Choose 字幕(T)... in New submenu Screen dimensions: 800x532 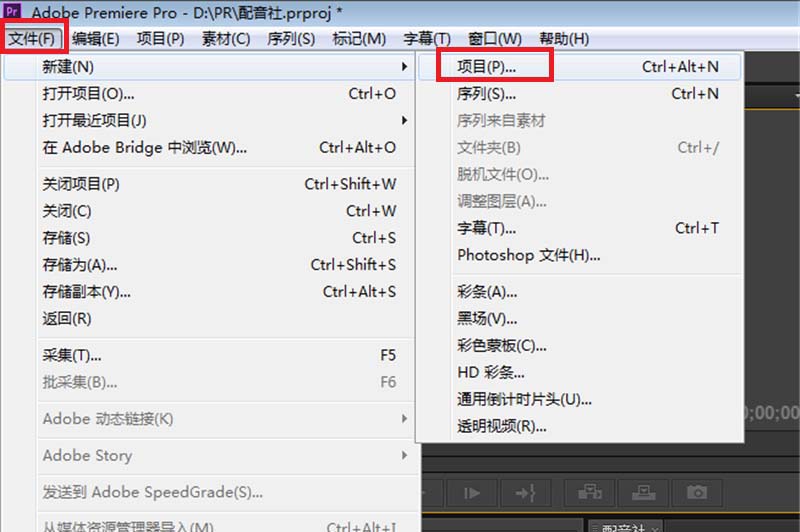tap(580, 228)
